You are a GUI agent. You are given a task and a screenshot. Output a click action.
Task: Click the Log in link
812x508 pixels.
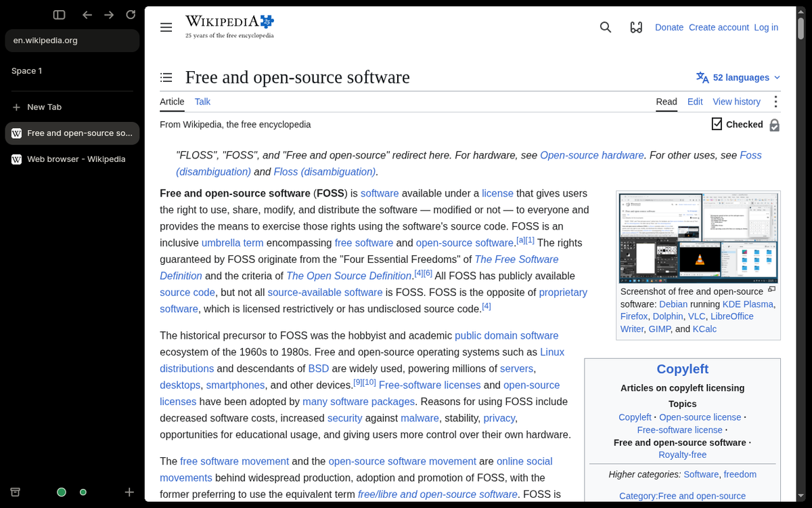pos(766,27)
